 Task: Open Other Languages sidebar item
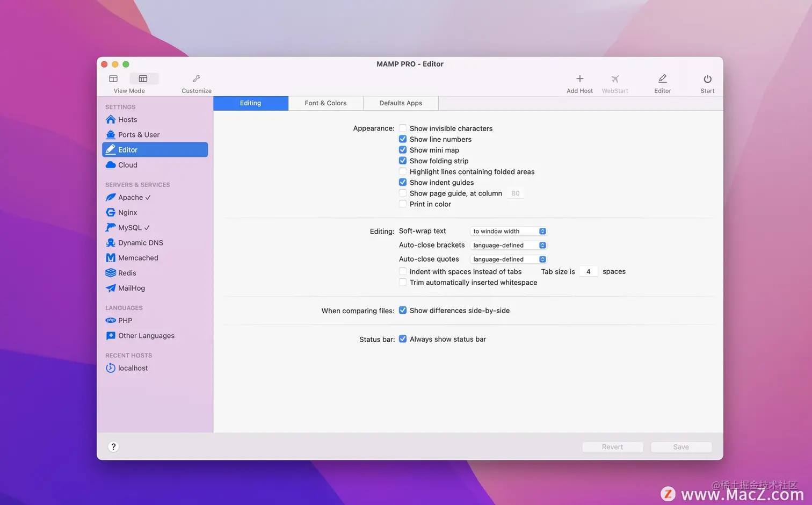[x=155, y=336]
